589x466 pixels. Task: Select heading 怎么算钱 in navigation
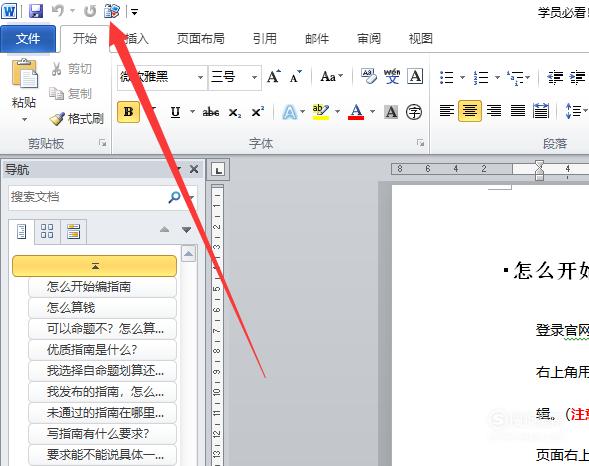(102, 308)
